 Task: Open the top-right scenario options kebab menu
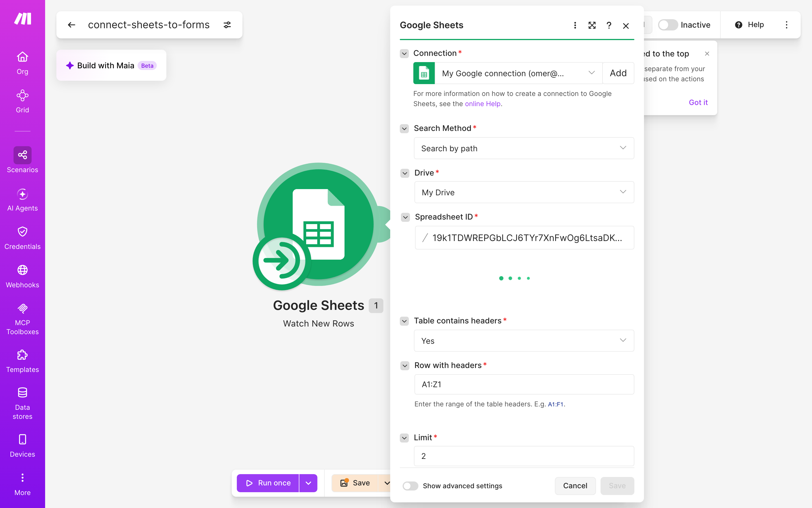787,25
